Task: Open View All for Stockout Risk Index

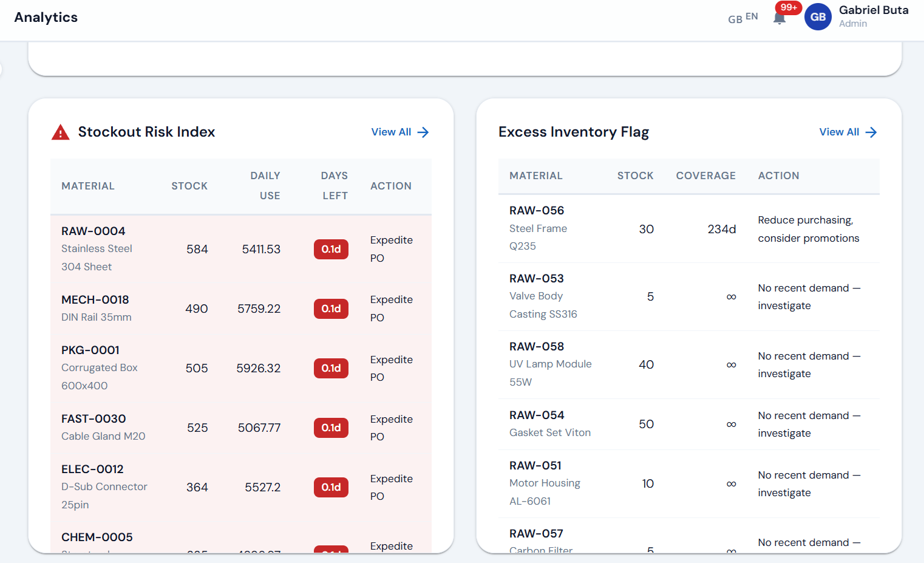Action: 391,132
